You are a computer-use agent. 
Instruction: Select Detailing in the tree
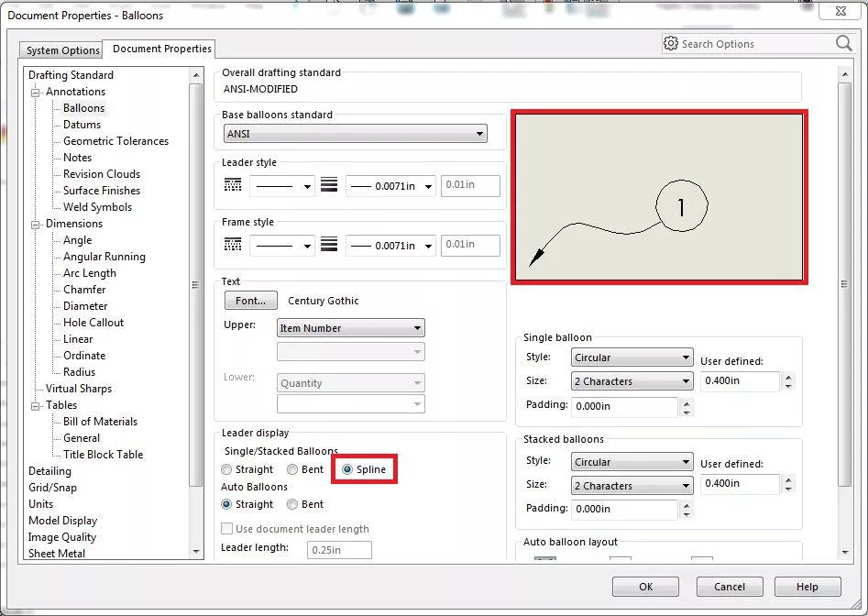click(x=49, y=471)
